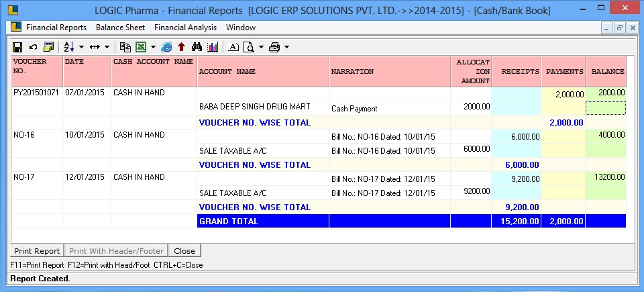Open the Financial Analysis menu
This screenshot has height=292, width=644.
(185, 28)
